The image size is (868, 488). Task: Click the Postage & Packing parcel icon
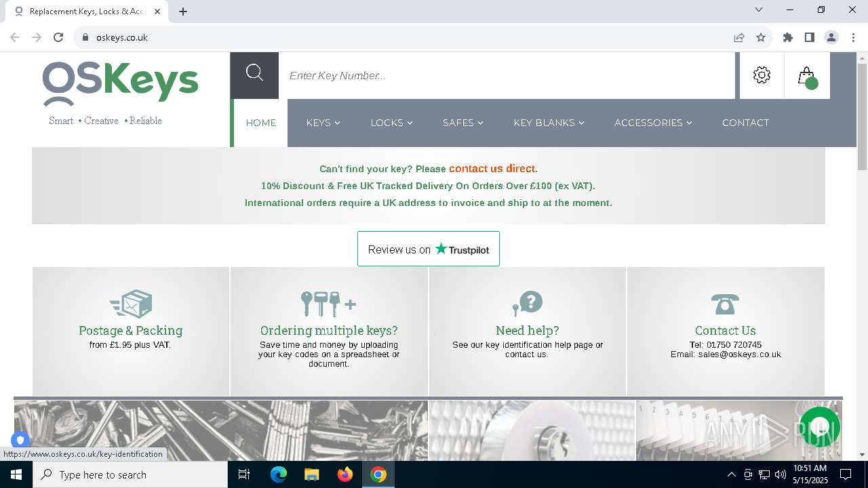click(x=131, y=304)
